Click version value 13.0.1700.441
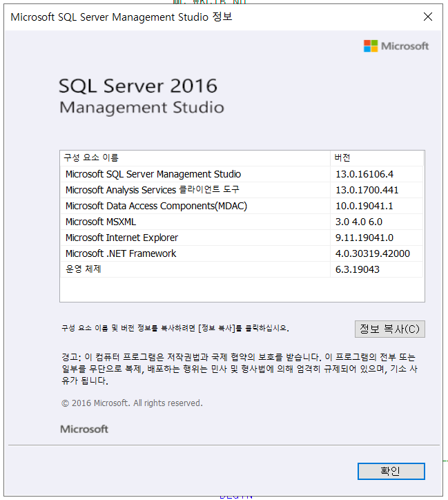448x500 pixels. tap(367, 190)
